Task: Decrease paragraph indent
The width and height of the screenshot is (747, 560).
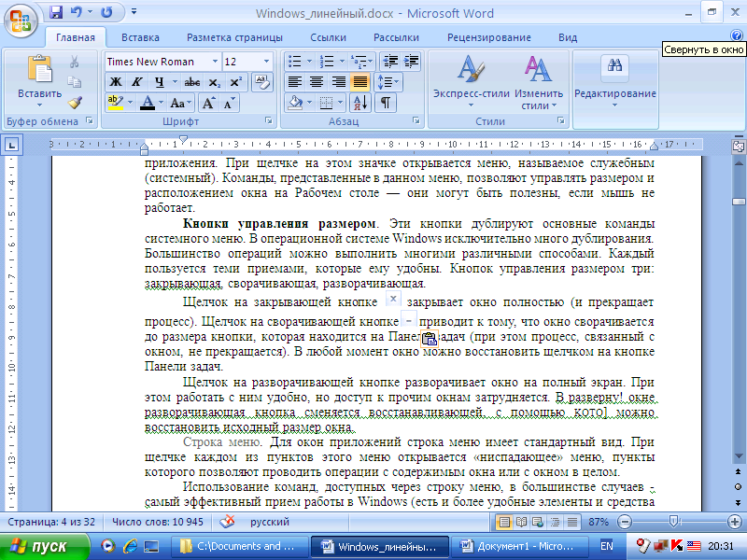Action: (390, 62)
